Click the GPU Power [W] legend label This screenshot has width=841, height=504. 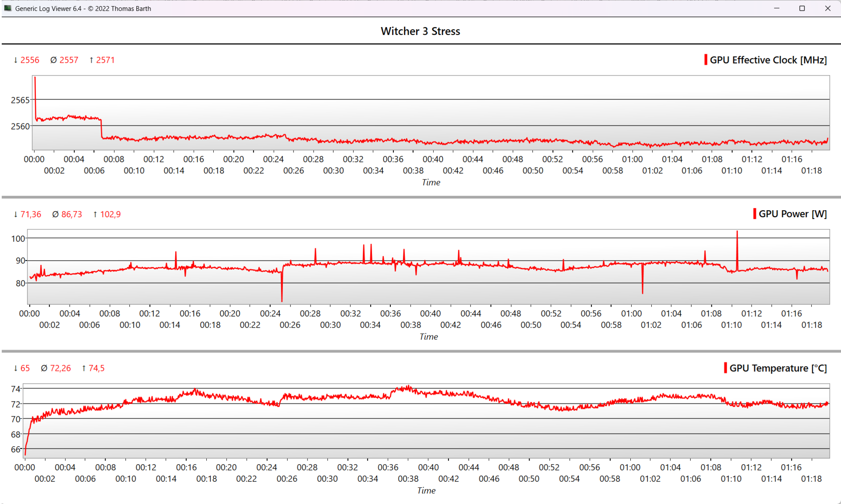(x=792, y=214)
